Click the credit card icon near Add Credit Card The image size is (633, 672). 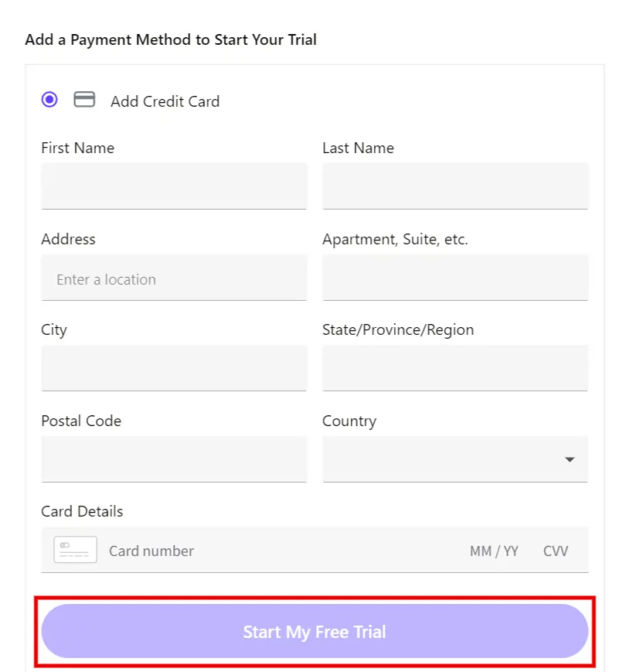pyautogui.click(x=83, y=99)
